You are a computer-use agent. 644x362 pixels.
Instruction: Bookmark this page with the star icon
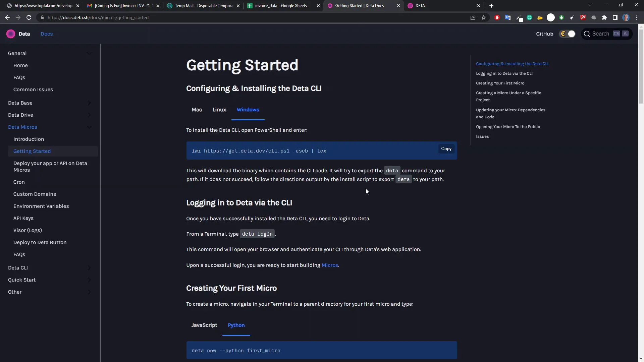click(483, 17)
